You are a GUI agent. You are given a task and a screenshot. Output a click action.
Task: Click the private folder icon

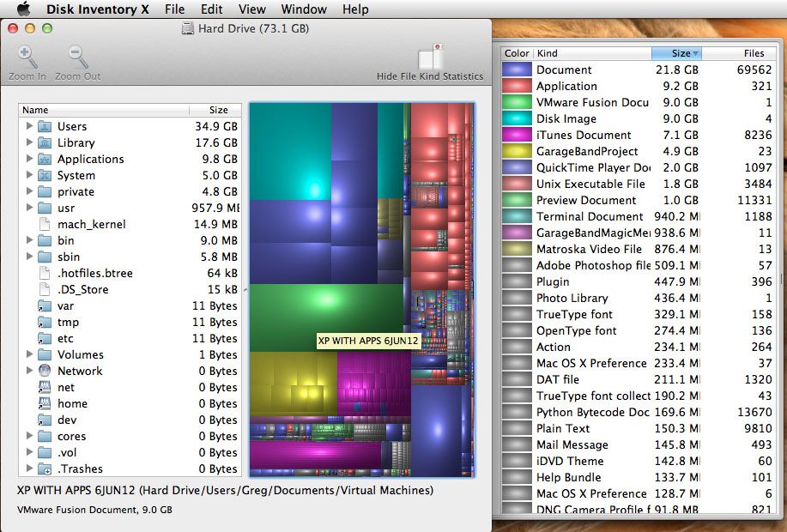pos(45,191)
